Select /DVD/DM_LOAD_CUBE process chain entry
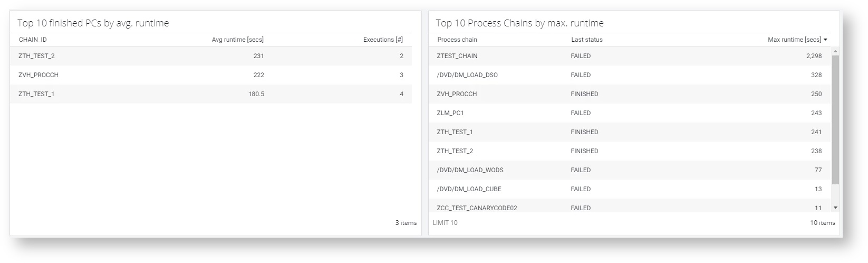 (x=630, y=189)
